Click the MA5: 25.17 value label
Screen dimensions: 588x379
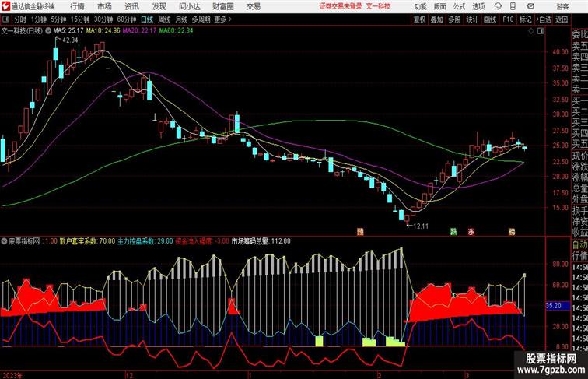68,31
